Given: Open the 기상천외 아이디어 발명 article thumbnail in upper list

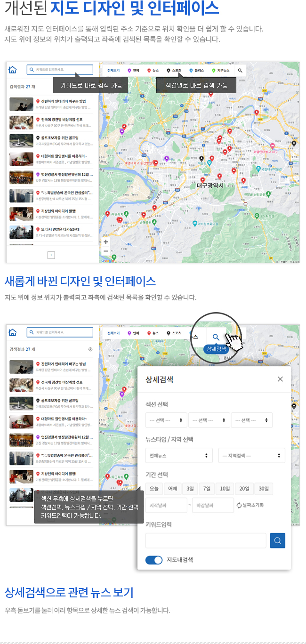Looking at the screenshot, I should click(x=21, y=214).
